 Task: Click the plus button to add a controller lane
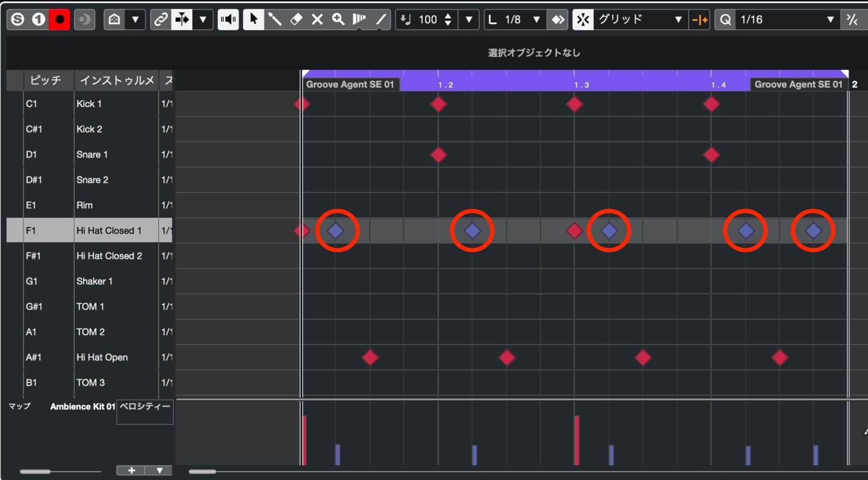coord(131,471)
